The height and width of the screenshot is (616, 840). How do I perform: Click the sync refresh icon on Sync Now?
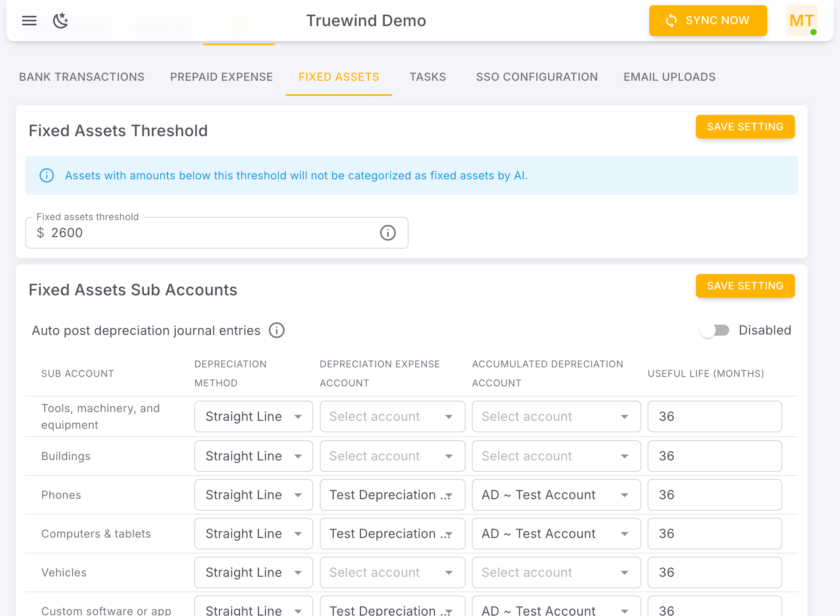(x=671, y=20)
